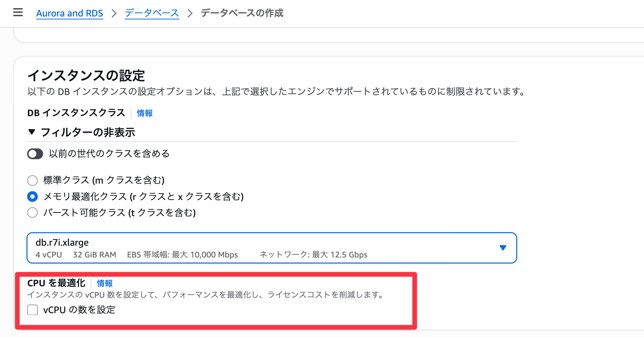Click the blue caret arrow in instance selector
Viewport: 644px width, 337px height.
tap(503, 248)
